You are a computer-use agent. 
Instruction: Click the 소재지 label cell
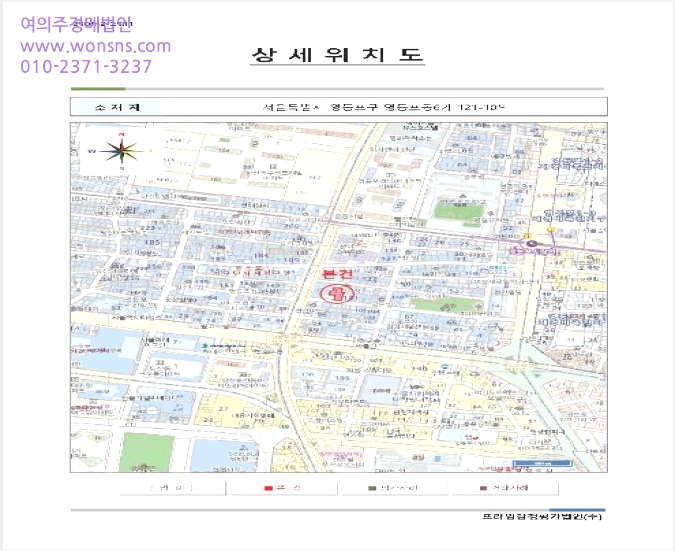point(117,107)
